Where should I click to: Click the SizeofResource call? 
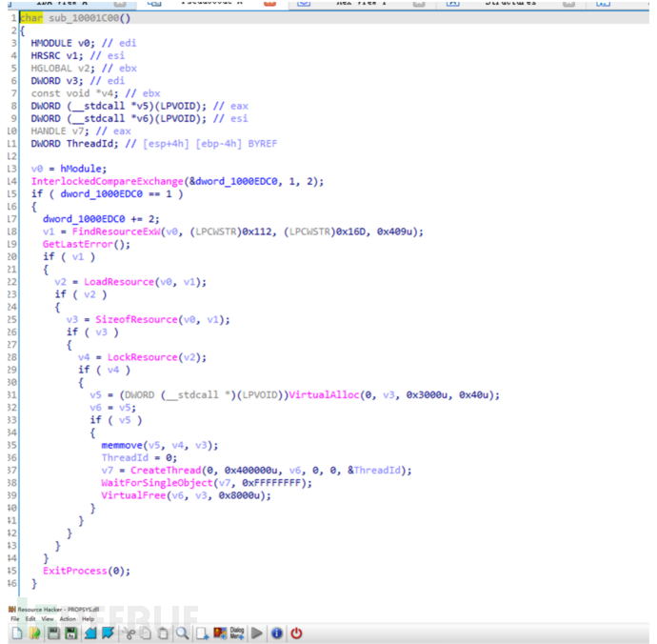pyautogui.click(x=136, y=319)
